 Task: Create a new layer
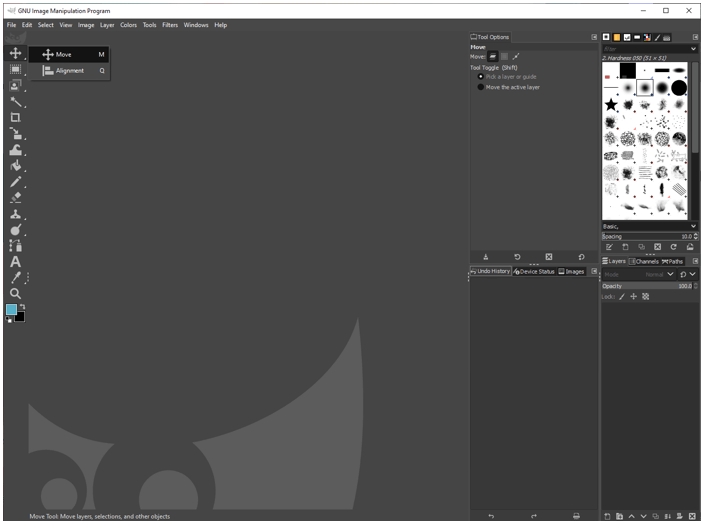click(x=607, y=516)
